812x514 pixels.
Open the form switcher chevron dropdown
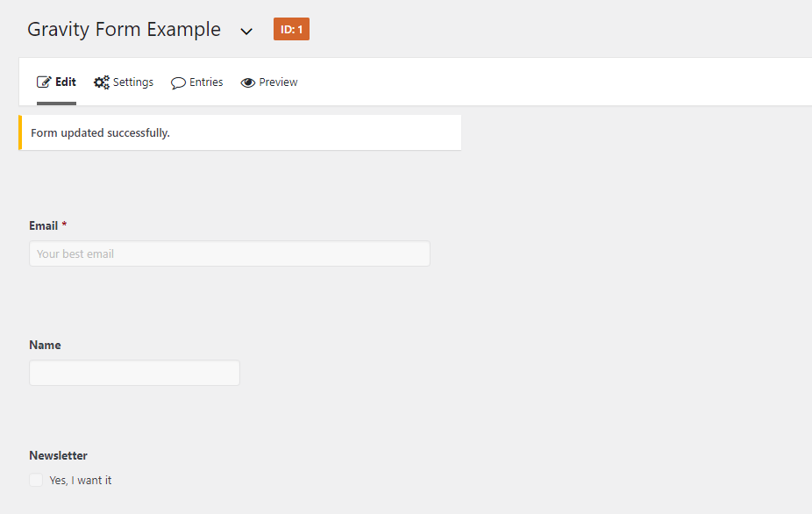coord(246,32)
